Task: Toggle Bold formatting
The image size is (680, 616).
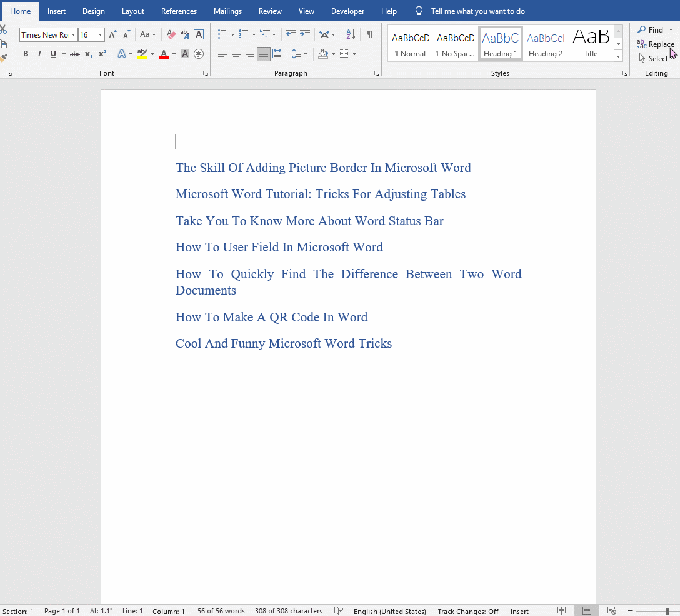Action: pos(26,54)
